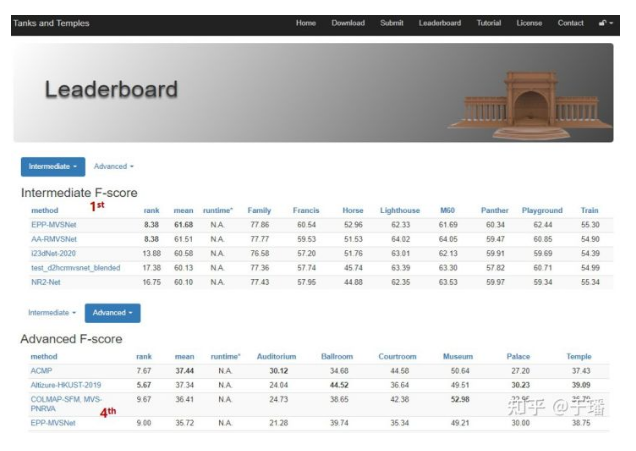This screenshot has width=636, height=451.
Task: Open the AA-RMVSNet method entry
Action: point(55,239)
